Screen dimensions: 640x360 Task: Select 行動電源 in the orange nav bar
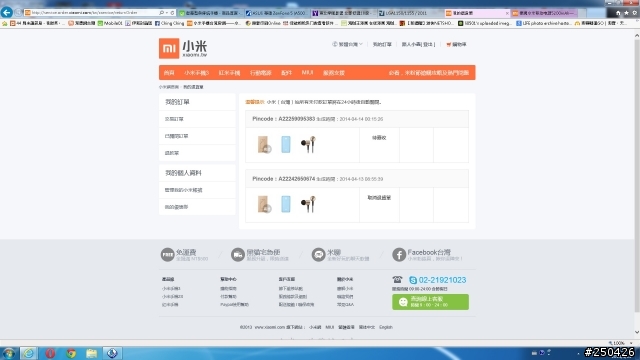[x=261, y=73]
